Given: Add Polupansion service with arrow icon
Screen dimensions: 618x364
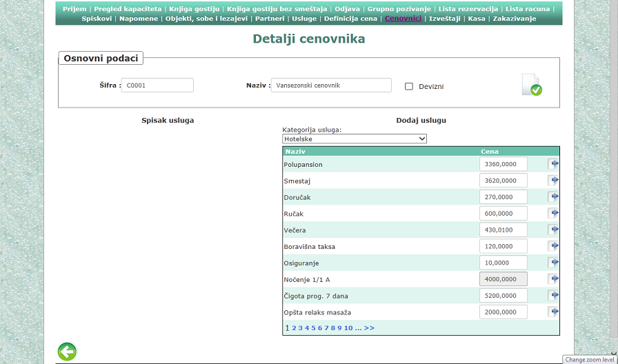Looking at the screenshot, I should point(553,164).
